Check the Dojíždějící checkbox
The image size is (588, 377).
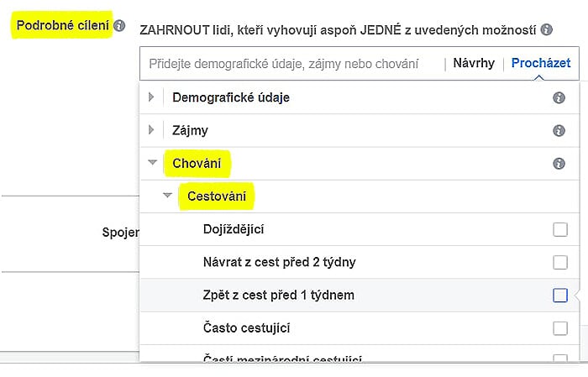click(560, 229)
